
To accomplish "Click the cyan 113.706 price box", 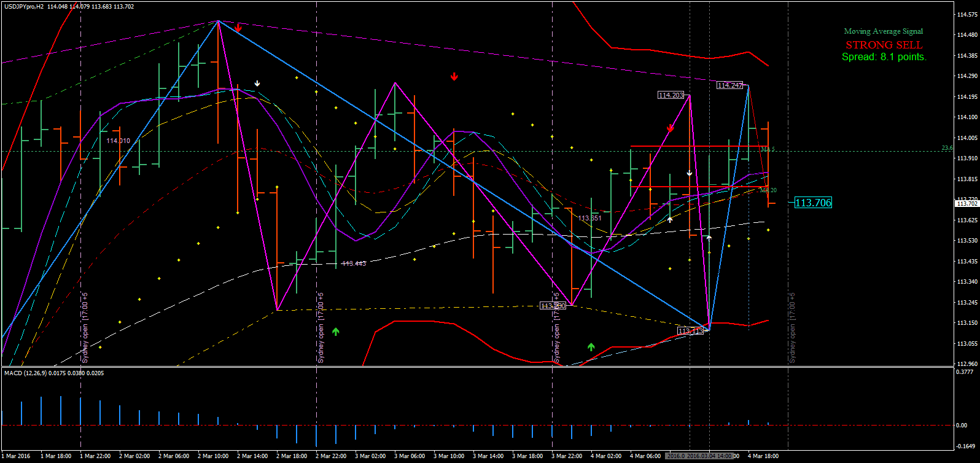I will (x=812, y=203).
